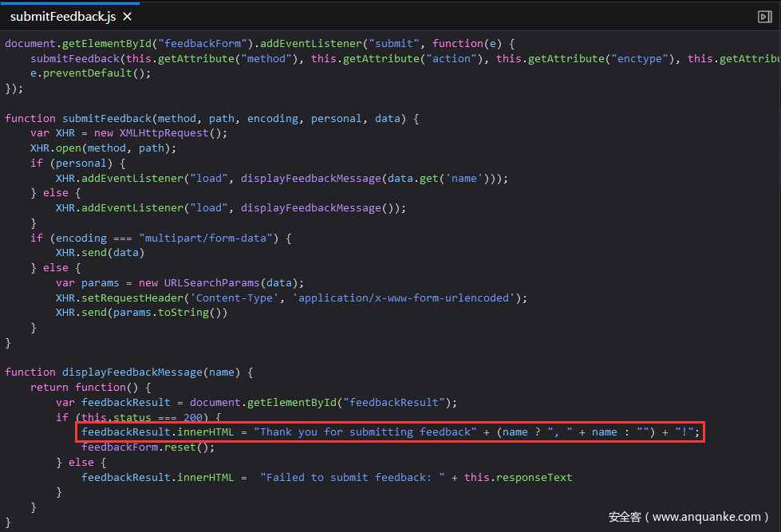Click the e.preventDefault() line

(79, 73)
